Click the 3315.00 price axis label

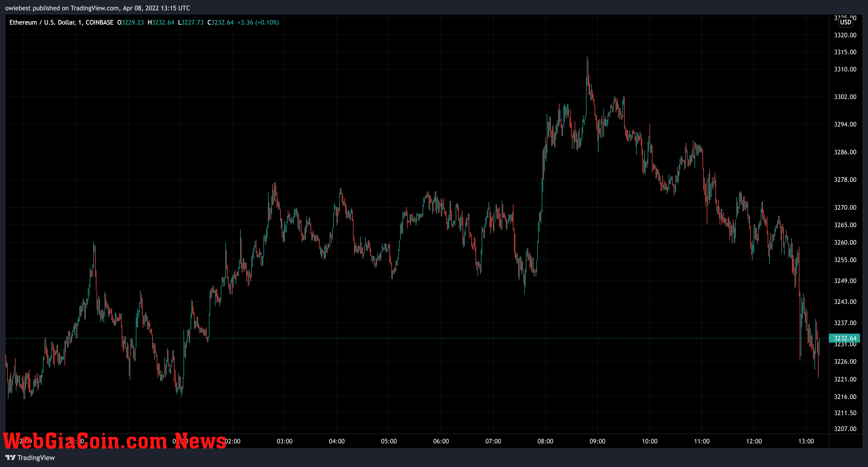pyautogui.click(x=845, y=52)
